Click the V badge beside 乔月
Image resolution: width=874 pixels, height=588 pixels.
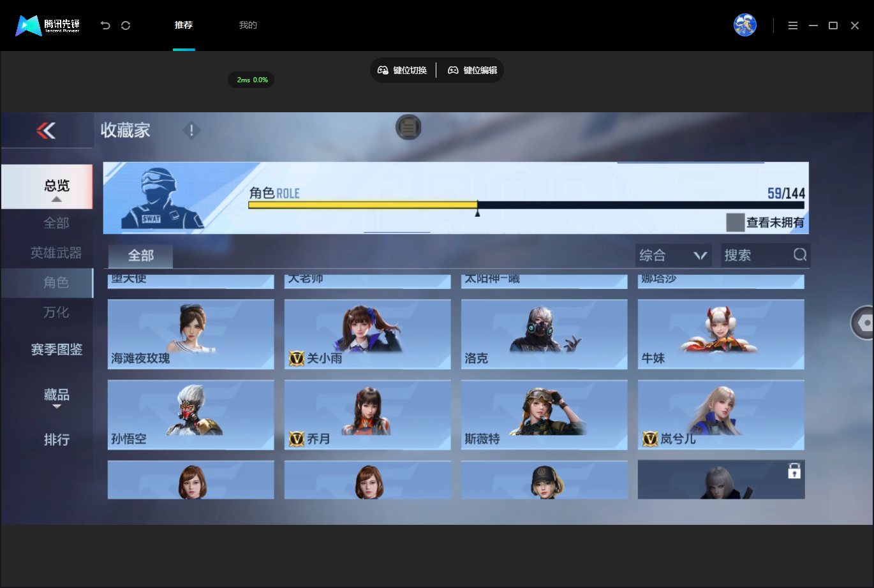pyautogui.click(x=297, y=439)
